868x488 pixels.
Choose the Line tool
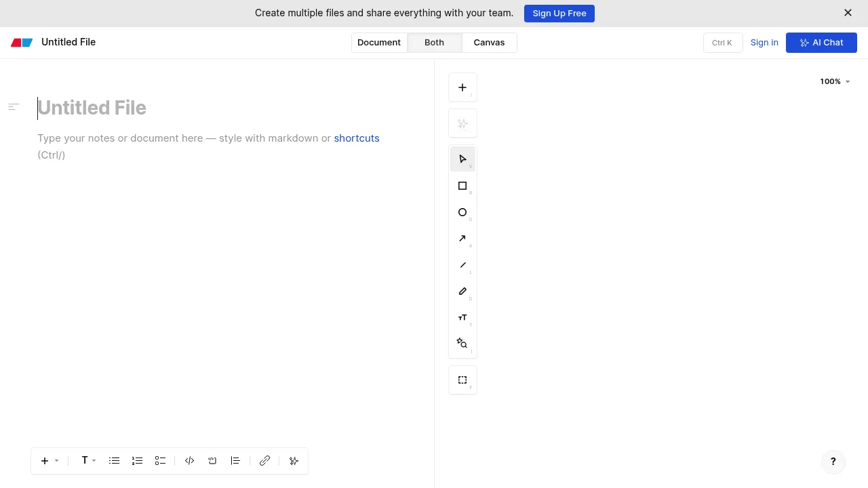pyautogui.click(x=462, y=265)
